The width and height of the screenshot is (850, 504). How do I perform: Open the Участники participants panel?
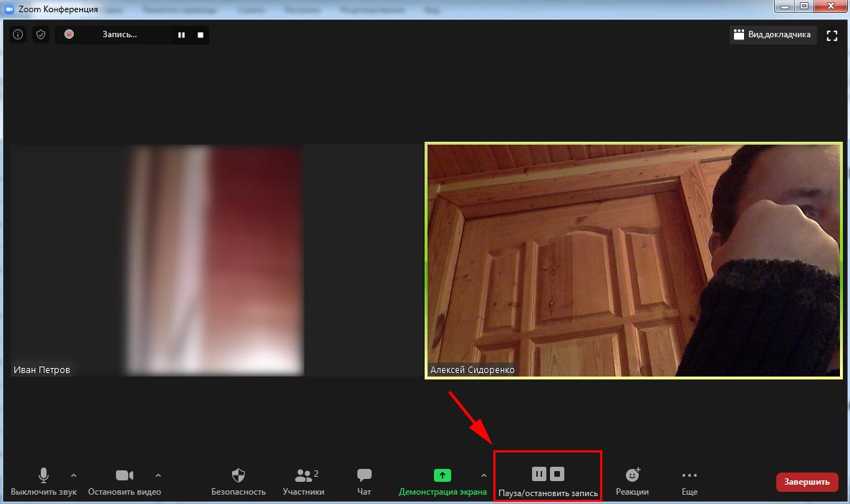click(304, 481)
